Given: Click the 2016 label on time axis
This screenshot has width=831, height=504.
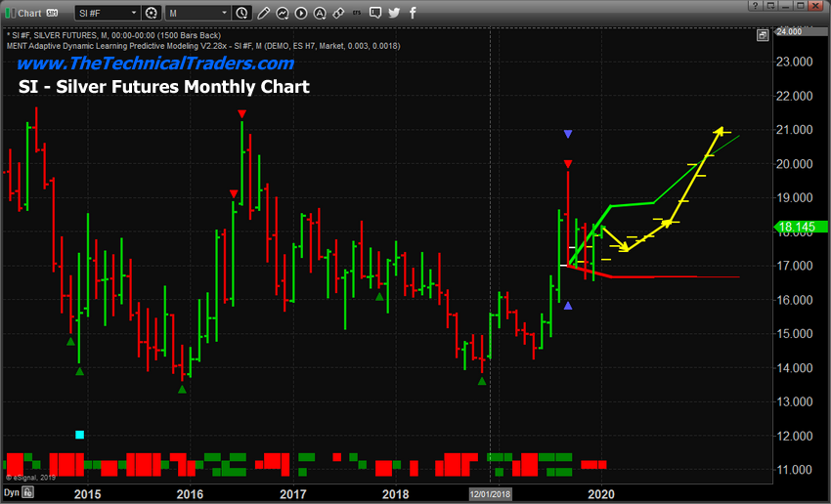Looking at the screenshot, I should (190, 494).
